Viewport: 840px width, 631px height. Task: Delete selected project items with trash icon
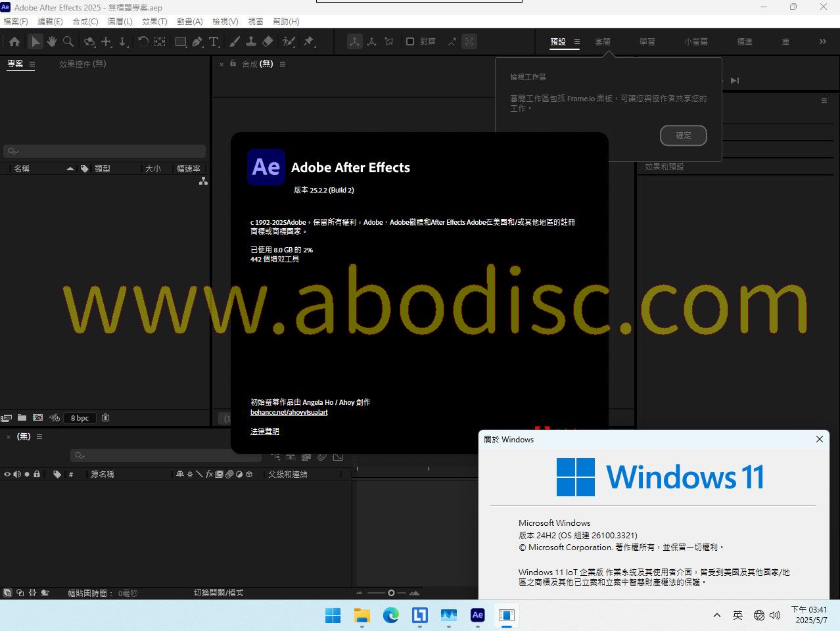105,417
